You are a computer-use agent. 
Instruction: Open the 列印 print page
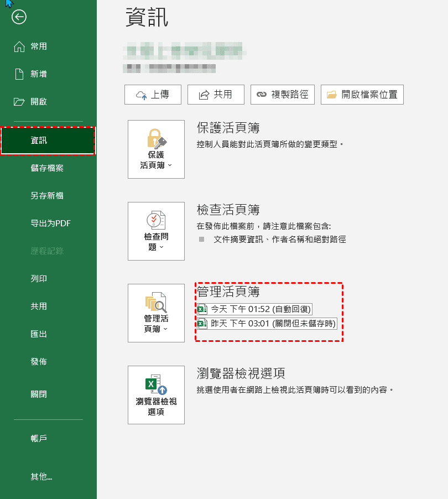39,279
